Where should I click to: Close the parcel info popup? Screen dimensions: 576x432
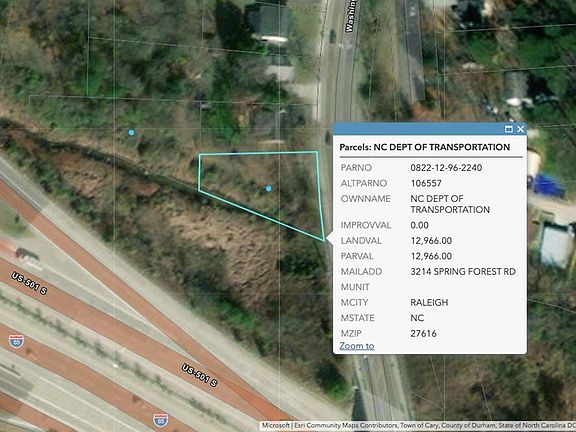pyautogui.click(x=521, y=129)
